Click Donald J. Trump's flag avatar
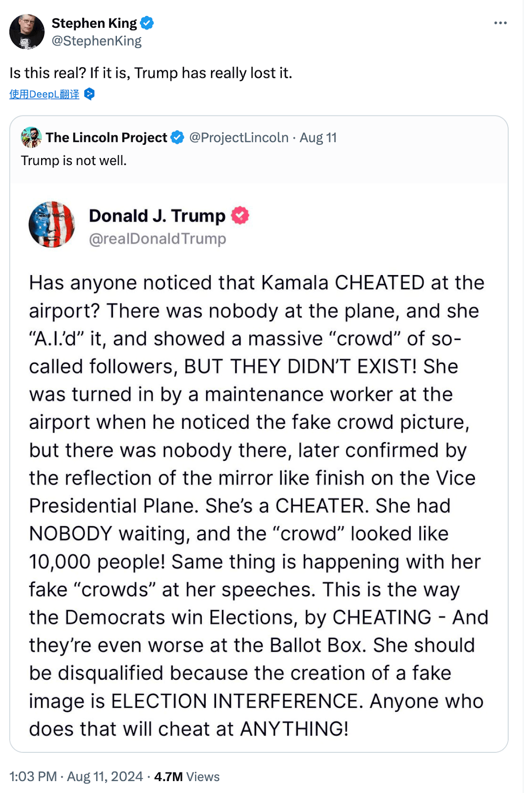The image size is (532, 793). [x=52, y=225]
